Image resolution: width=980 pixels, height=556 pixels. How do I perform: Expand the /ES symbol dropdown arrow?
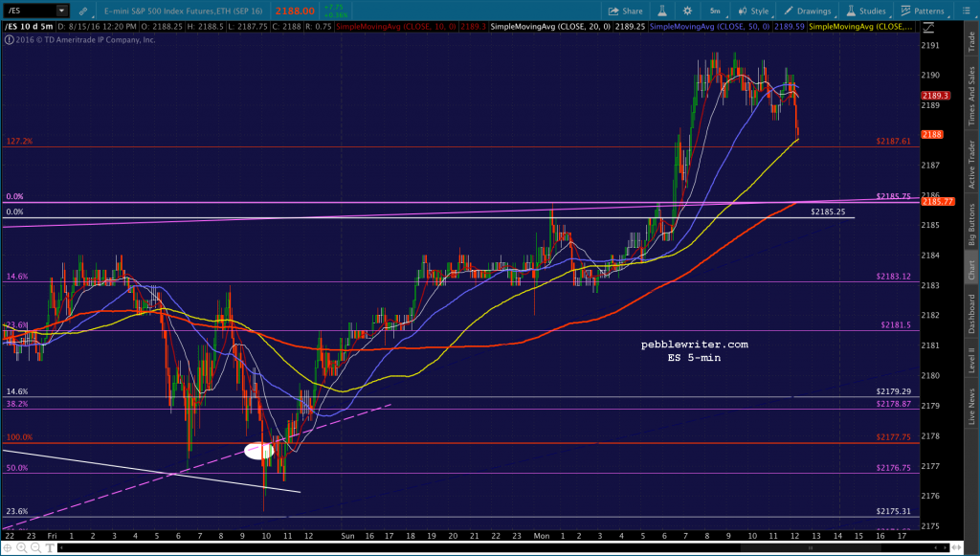[61, 11]
